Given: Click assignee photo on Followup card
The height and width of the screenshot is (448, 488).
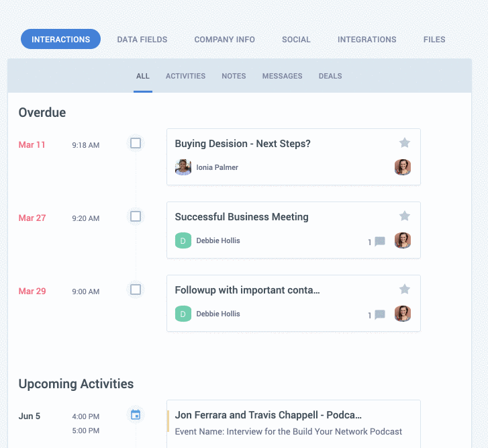Looking at the screenshot, I should pos(403,314).
